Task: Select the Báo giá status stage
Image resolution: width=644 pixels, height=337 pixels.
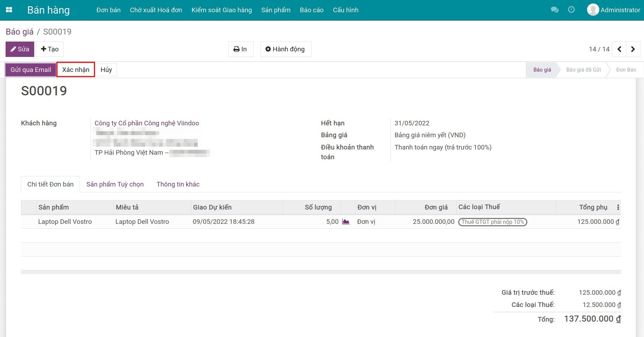Action: coord(542,70)
